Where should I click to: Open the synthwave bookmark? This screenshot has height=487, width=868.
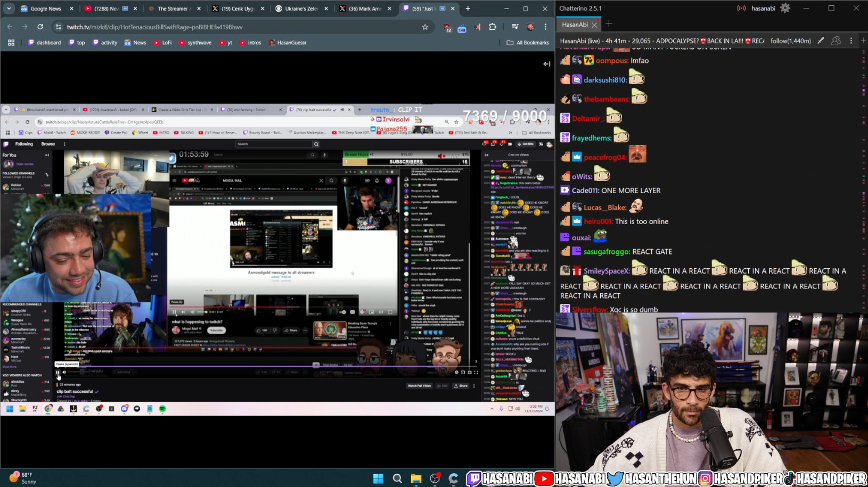tap(195, 43)
